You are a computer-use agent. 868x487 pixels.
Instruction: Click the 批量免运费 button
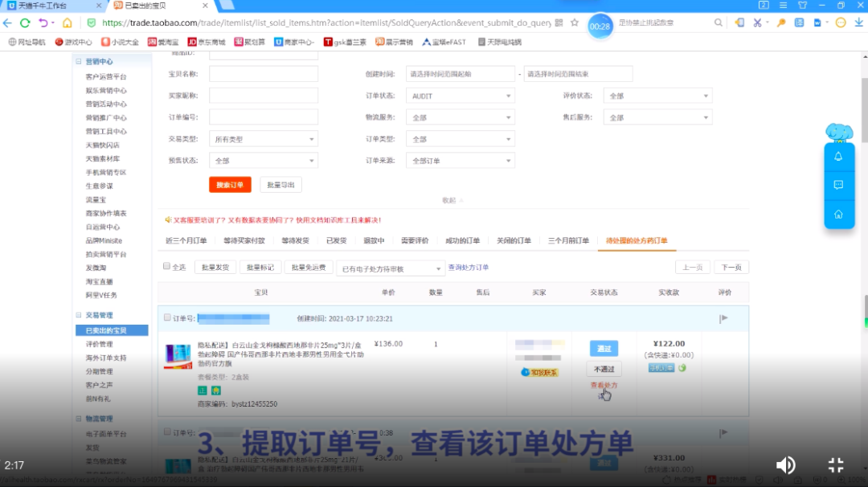[309, 268]
